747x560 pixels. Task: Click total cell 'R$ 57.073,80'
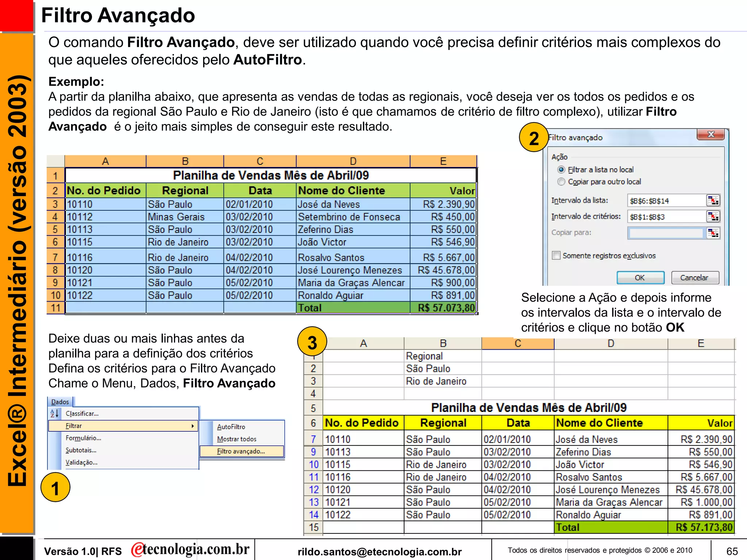click(x=443, y=308)
